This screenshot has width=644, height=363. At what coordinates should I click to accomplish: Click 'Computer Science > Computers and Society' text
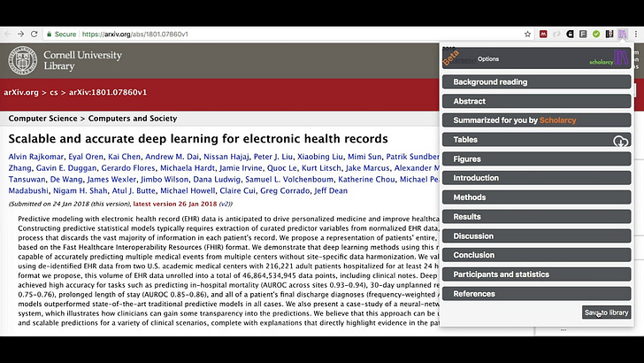point(93,119)
